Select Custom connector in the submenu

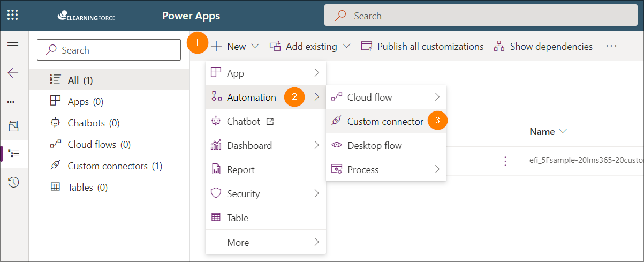(x=386, y=121)
